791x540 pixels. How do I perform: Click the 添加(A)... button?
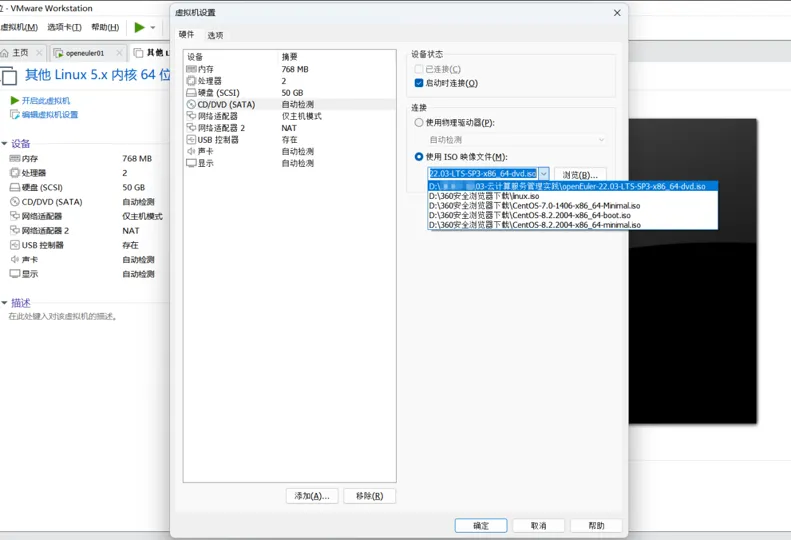[312, 496]
